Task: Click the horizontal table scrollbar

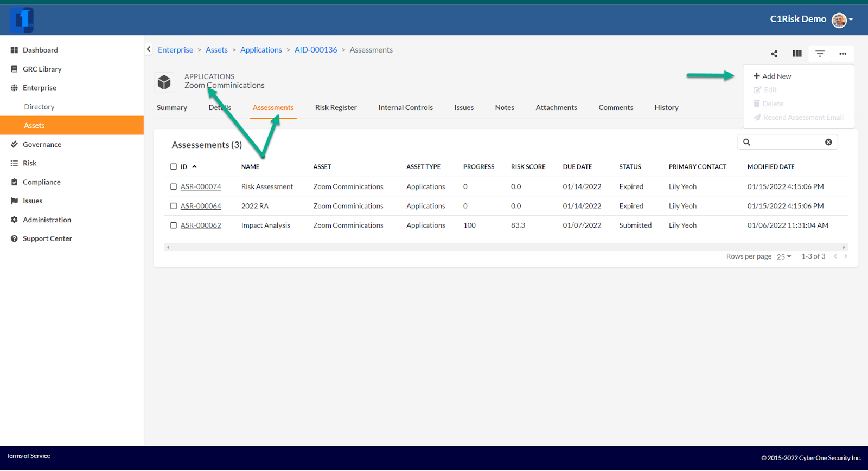Action: tap(506, 247)
